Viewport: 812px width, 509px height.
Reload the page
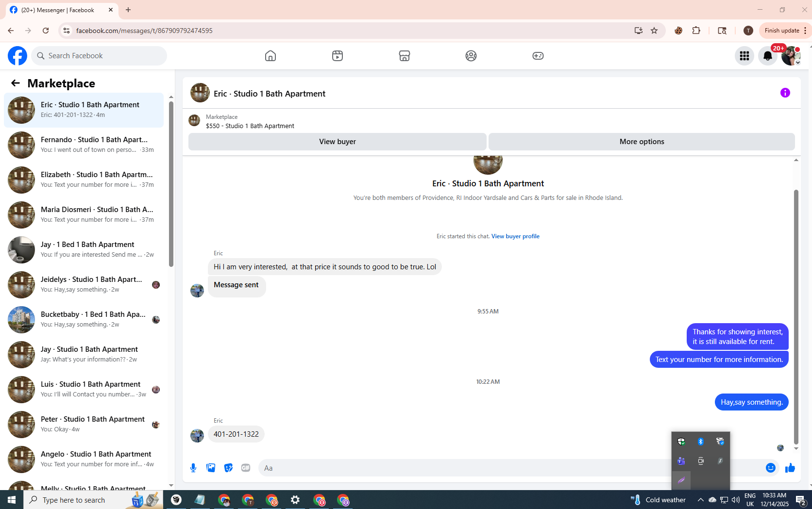coord(46,31)
